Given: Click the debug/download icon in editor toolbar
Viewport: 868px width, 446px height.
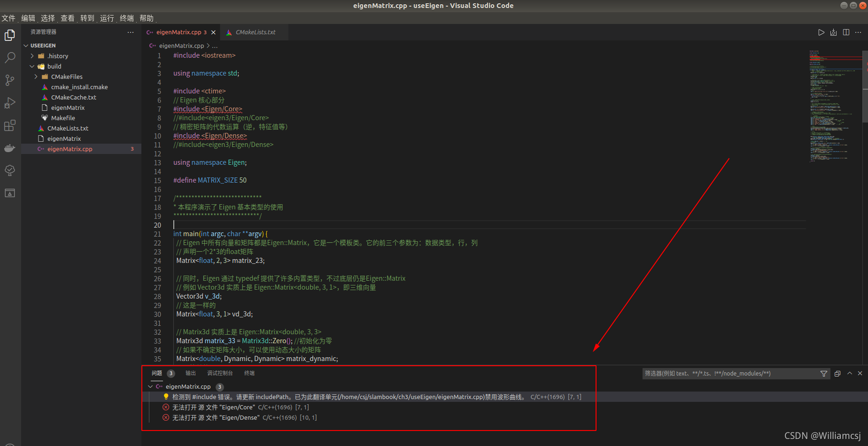Looking at the screenshot, I should (x=833, y=32).
